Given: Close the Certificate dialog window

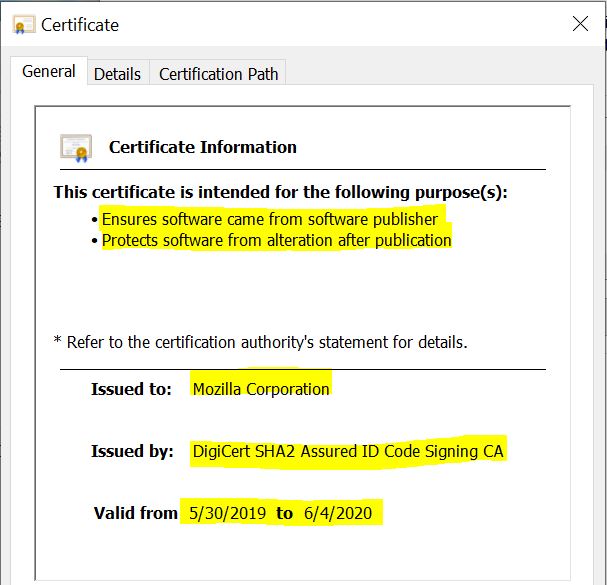Looking at the screenshot, I should [580, 24].
